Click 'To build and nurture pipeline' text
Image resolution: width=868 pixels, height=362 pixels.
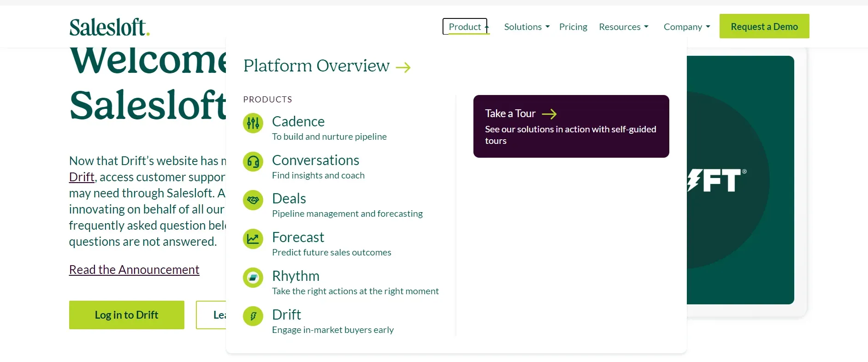[x=330, y=136]
